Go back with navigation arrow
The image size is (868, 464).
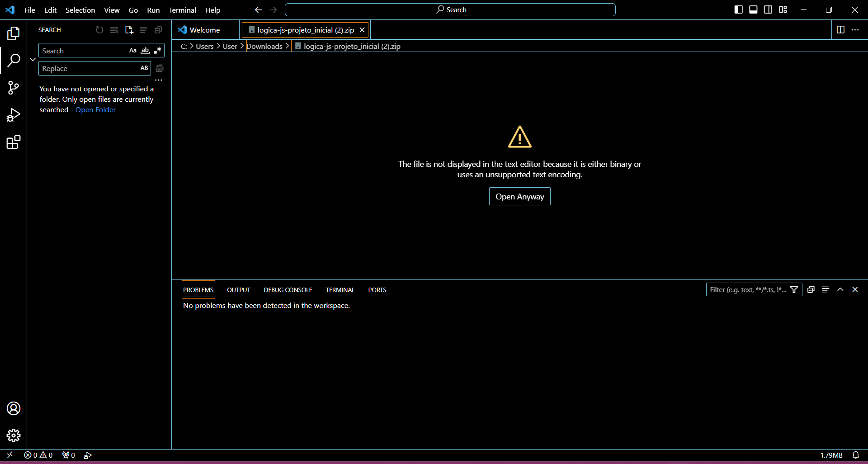point(259,10)
